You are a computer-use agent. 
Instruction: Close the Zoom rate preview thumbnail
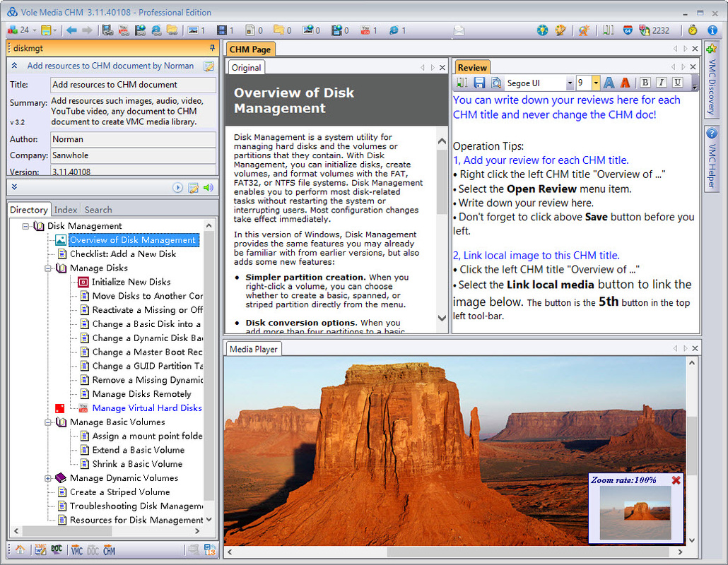point(676,480)
